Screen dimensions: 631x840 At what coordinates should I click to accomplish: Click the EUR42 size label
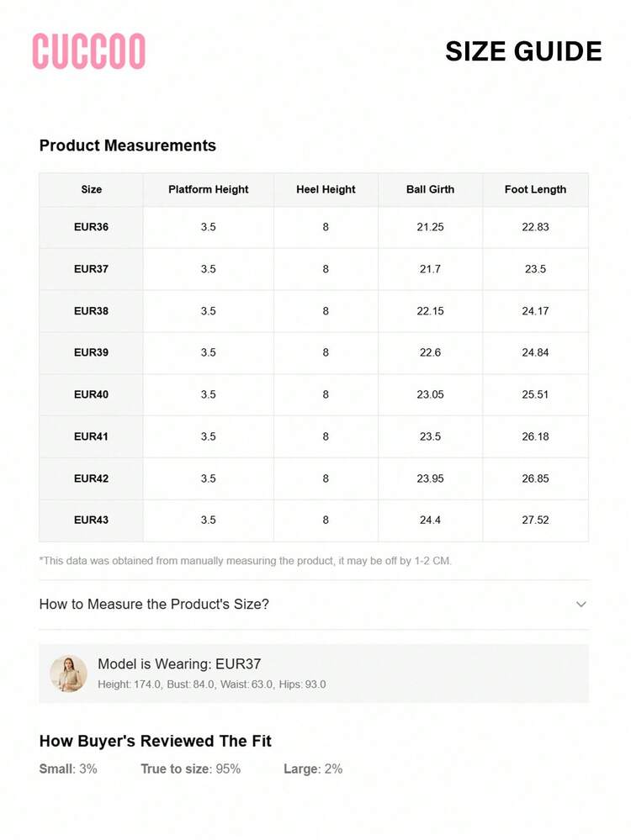pyautogui.click(x=91, y=478)
